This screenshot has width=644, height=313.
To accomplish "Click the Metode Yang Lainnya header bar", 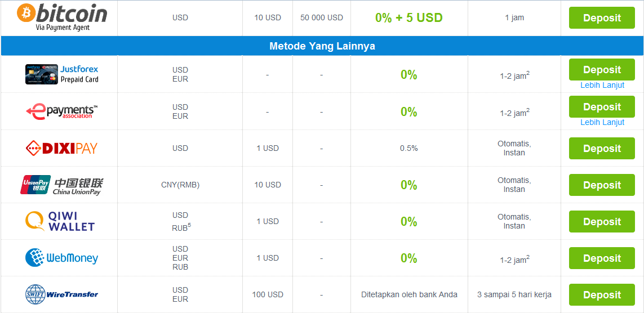I will [x=322, y=46].
